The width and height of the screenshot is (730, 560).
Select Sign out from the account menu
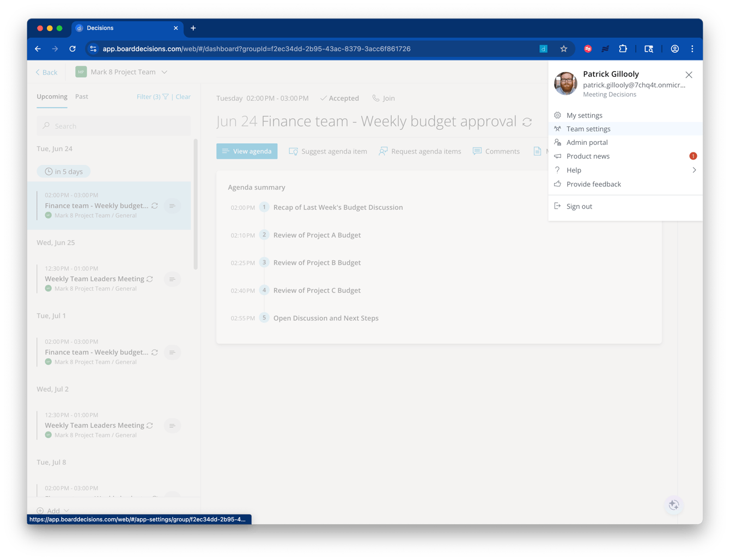[579, 206]
